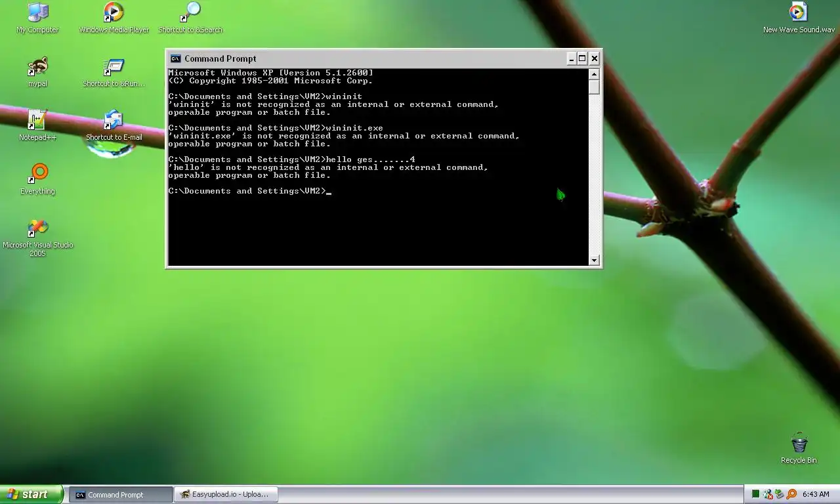The height and width of the screenshot is (504, 840).
Task: Minimize the Command Prompt window
Action: tap(571, 58)
